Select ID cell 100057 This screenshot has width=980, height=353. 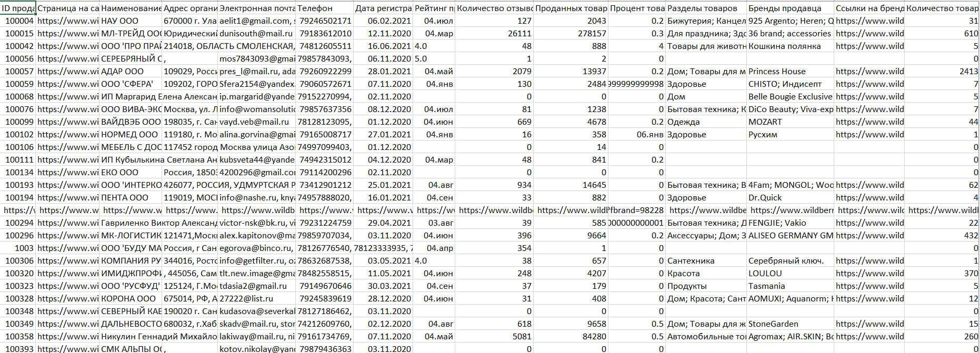(18, 71)
